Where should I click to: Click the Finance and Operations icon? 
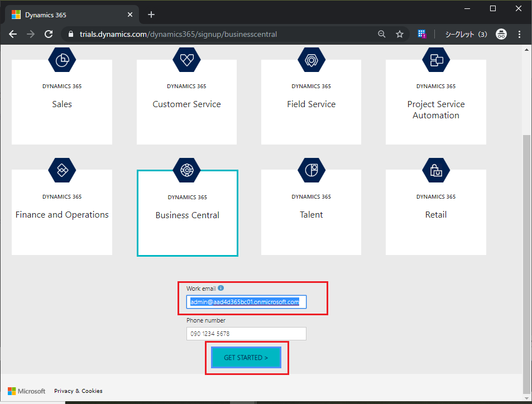click(62, 170)
